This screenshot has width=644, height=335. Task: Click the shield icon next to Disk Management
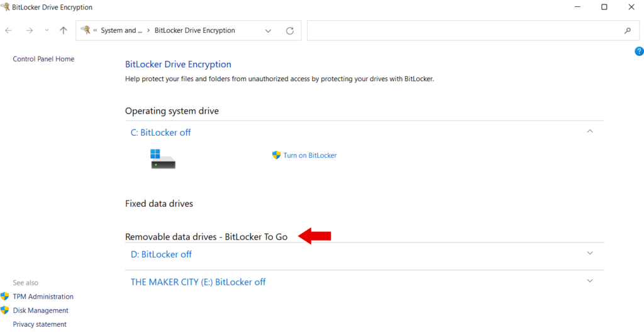[5, 310]
